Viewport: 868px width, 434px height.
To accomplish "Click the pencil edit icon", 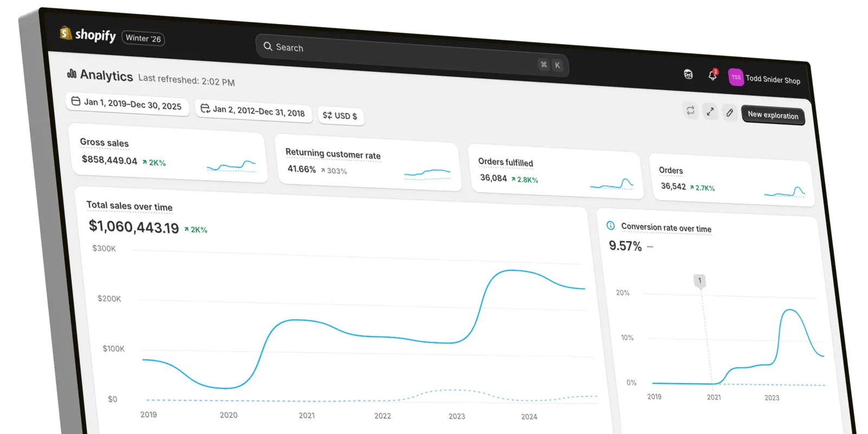I will click(730, 113).
